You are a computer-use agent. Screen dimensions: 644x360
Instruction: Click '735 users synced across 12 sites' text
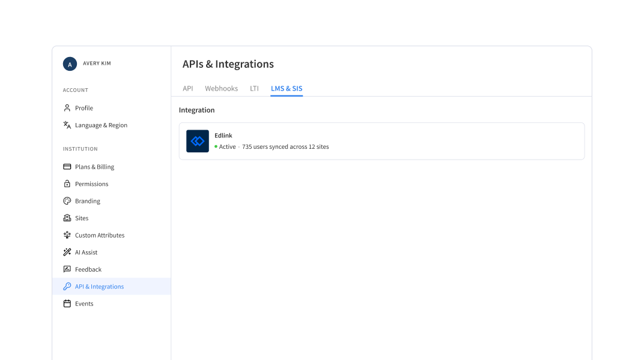pos(285,147)
